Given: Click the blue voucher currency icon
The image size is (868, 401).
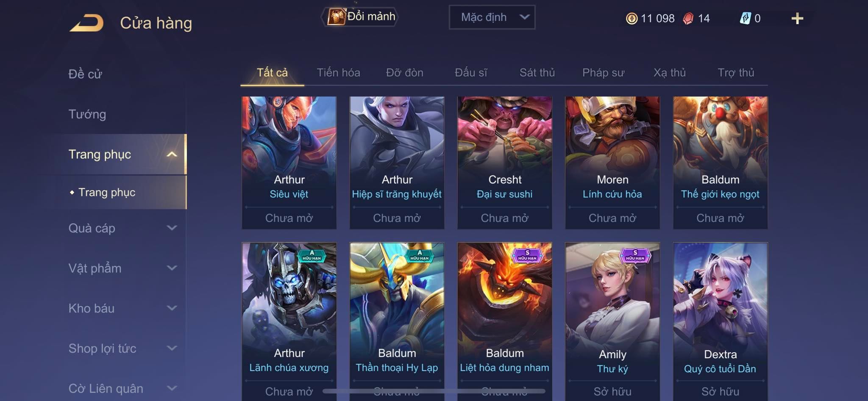Looking at the screenshot, I should pos(745,18).
